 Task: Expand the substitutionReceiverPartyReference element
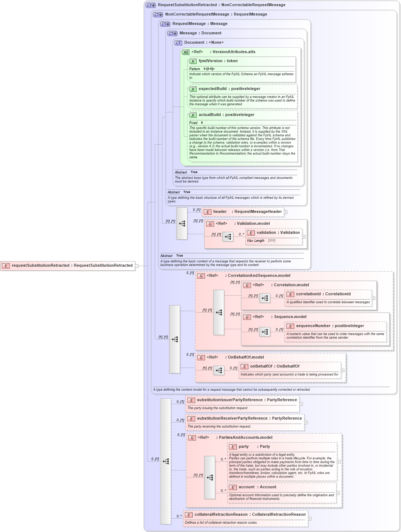(306, 422)
